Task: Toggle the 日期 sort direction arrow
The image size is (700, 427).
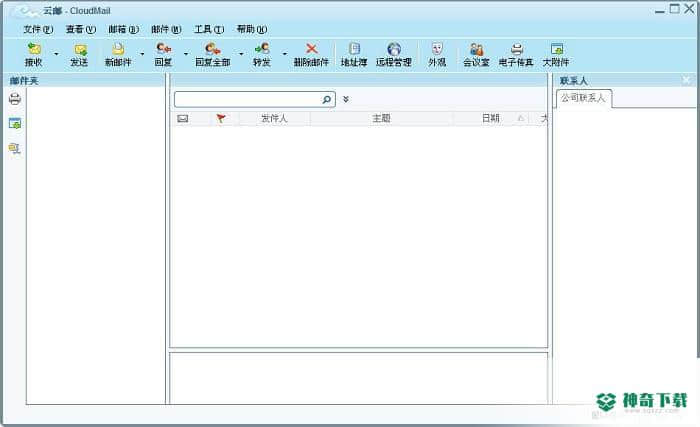Action: pos(521,118)
